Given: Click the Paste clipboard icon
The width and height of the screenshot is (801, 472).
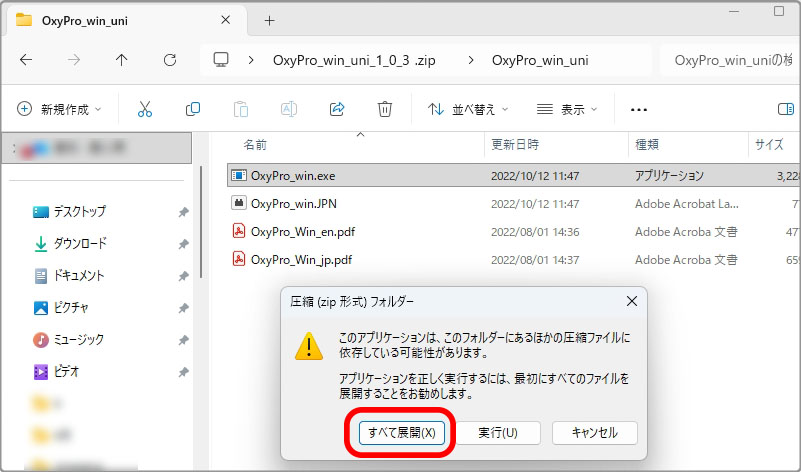Looking at the screenshot, I should pyautogui.click(x=241, y=109).
